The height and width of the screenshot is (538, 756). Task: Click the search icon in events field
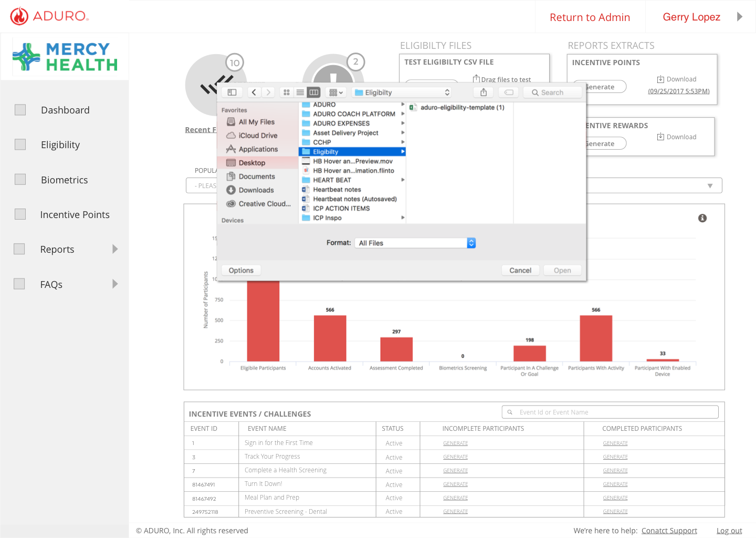510,412
